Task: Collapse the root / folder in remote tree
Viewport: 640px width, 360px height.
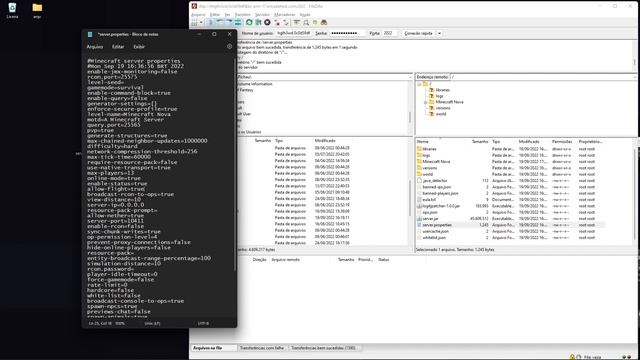Action: [x=419, y=84]
